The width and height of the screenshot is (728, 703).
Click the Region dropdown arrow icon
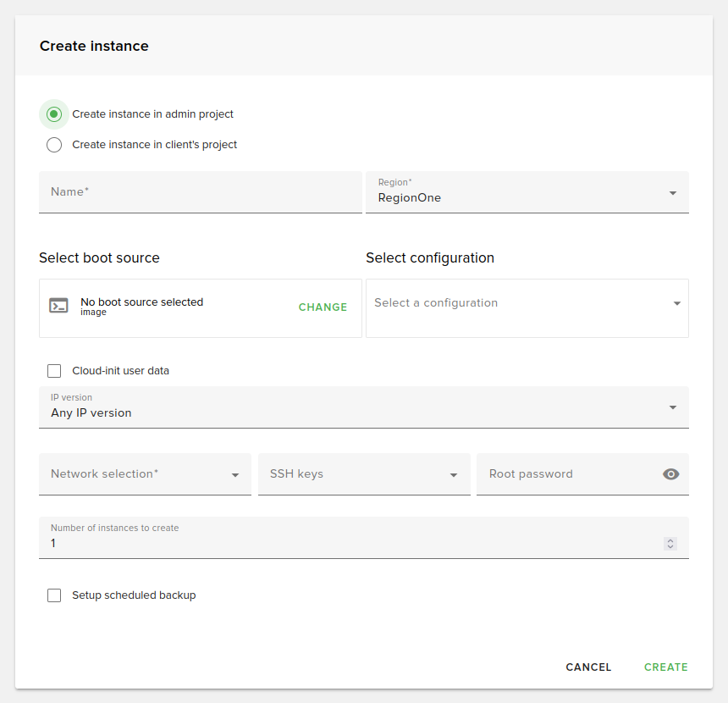coord(673,193)
